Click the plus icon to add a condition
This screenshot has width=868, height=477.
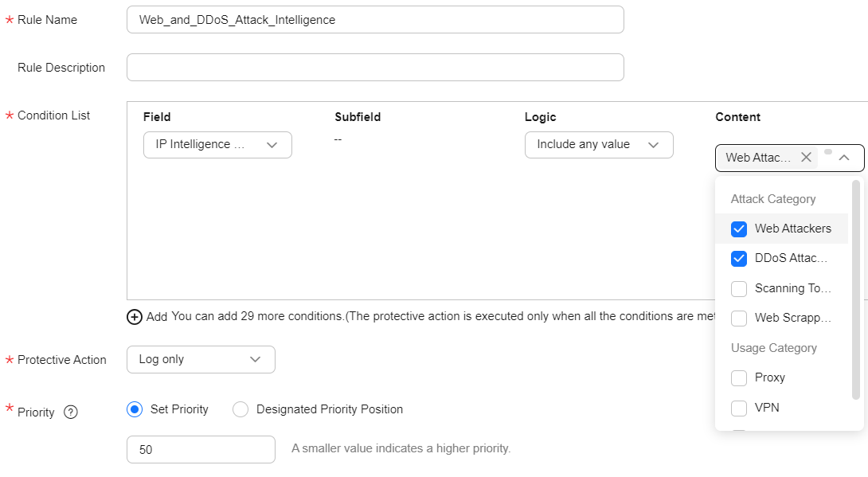tap(135, 316)
